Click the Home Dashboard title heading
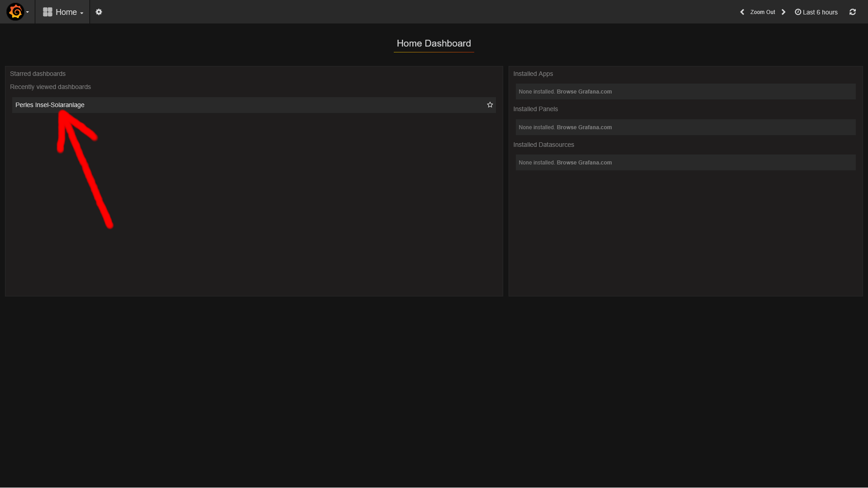Screen dimensions: 868x488 pyautogui.click(x=434, y=43)
